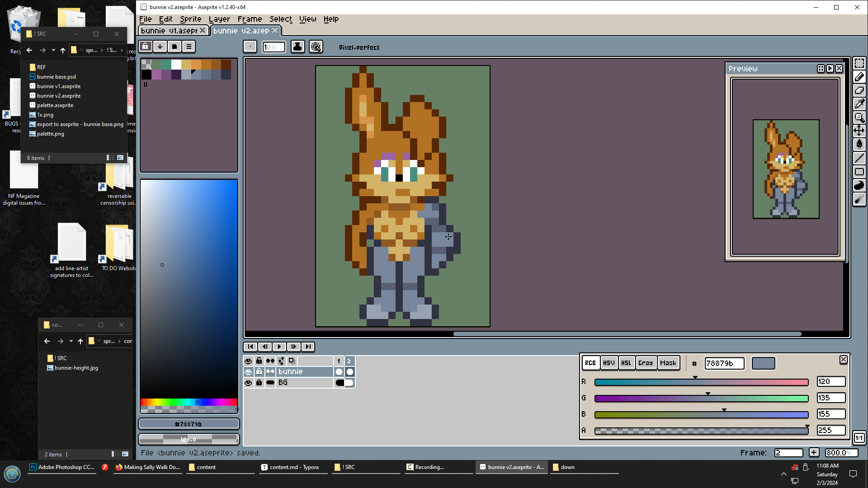The image size is (868, 488).
Task: Open the Sprite menu
Action: (x=190, y=19)
